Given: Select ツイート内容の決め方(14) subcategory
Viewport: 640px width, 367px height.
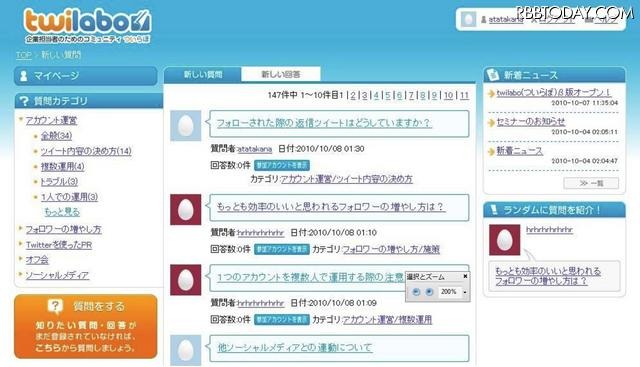Looking at the screenshot, I should (x=86, y=151).
